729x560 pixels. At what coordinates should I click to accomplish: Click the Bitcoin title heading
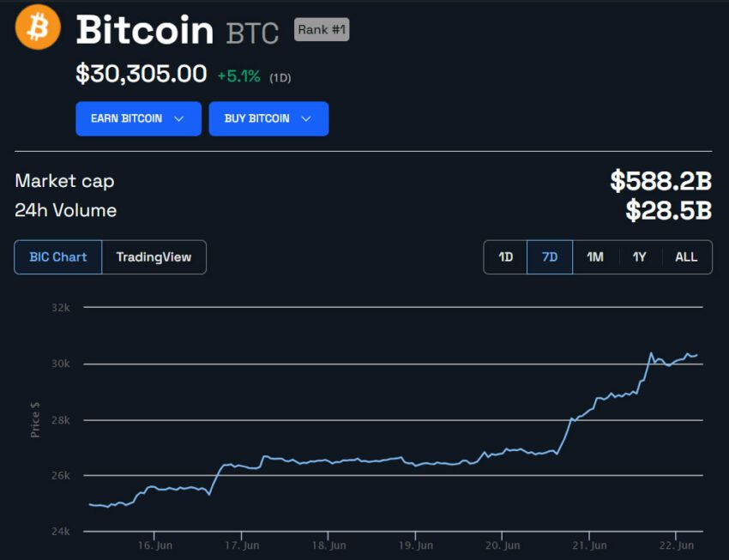[145, 30]
